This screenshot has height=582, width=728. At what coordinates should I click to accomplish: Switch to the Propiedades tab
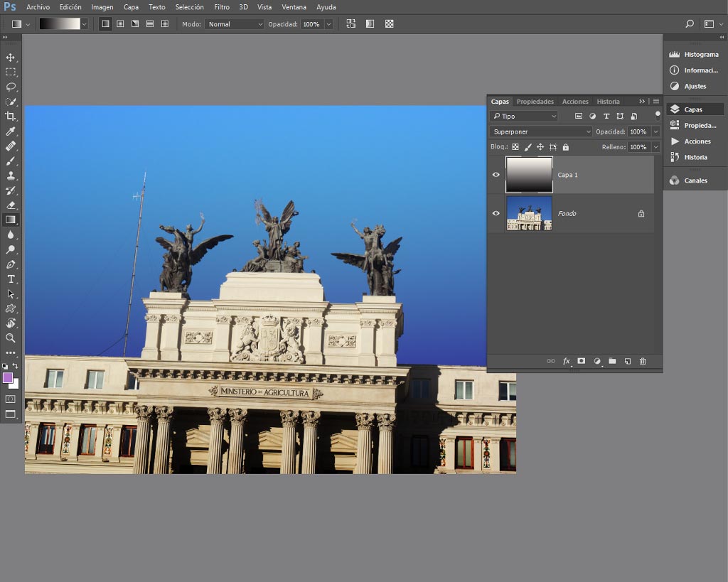coord(535,102)
